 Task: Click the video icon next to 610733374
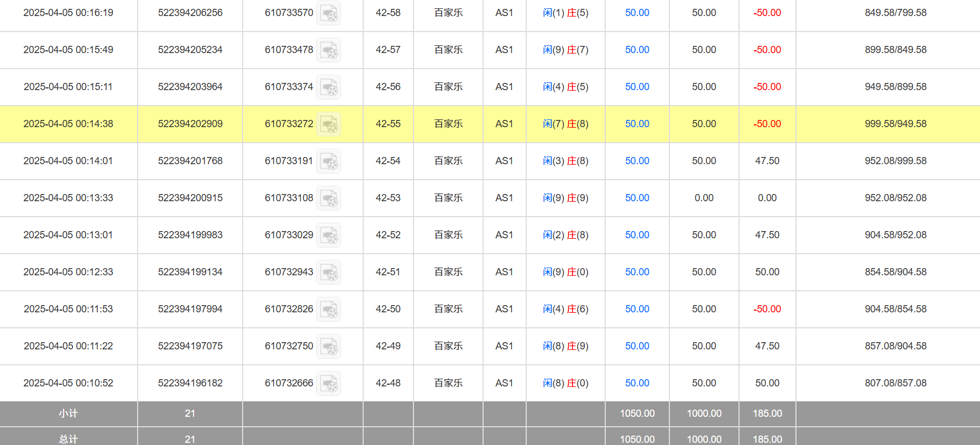(x=329, y=87)
